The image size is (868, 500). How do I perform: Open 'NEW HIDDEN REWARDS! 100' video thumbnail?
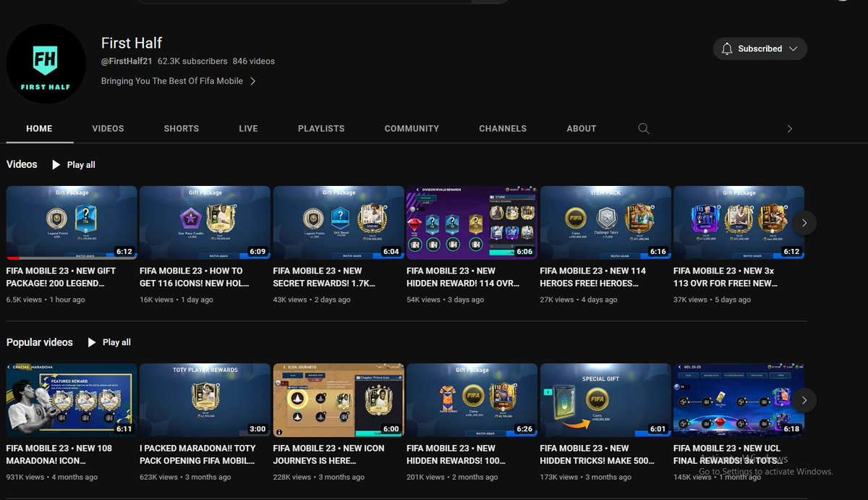point(472,400)
